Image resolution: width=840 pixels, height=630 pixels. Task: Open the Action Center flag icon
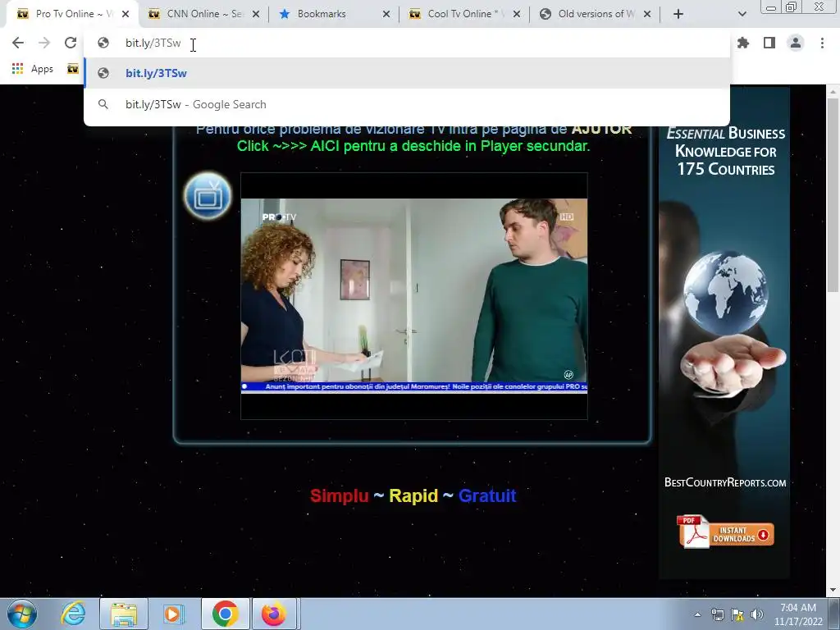point(737,614)
